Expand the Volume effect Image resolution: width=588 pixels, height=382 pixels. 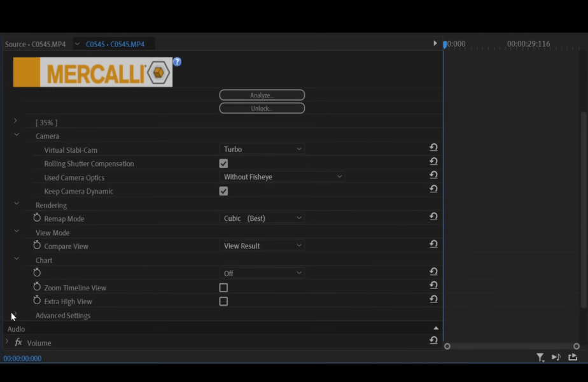tap(7, 341)
